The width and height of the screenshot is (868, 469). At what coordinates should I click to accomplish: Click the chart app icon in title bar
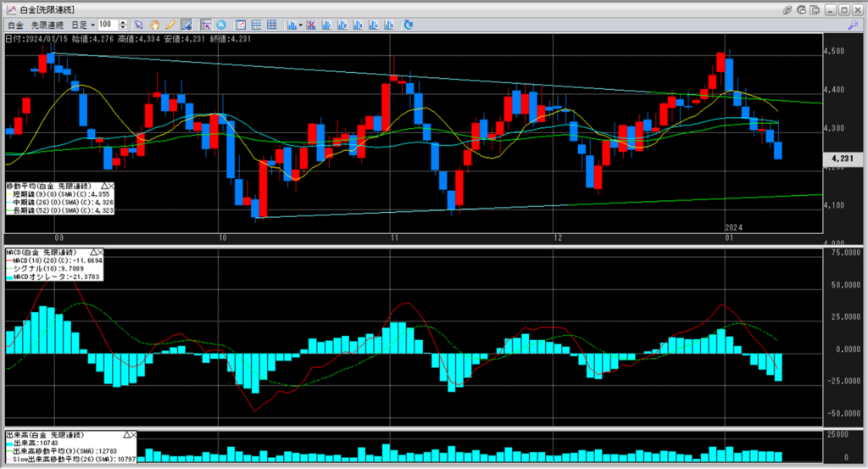click(10, 10)
